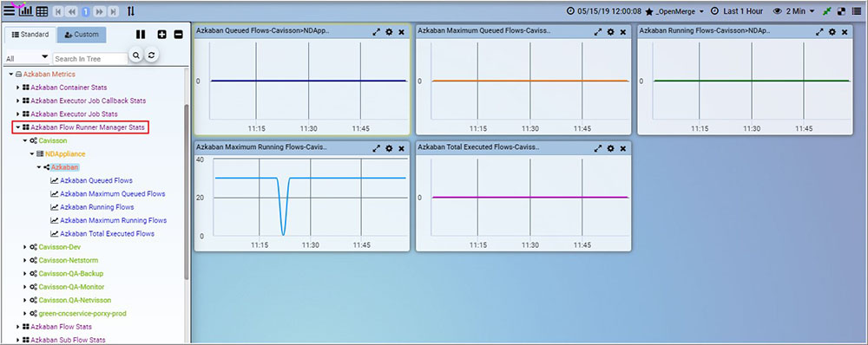Switch to the Custom tab

(82, 35)
